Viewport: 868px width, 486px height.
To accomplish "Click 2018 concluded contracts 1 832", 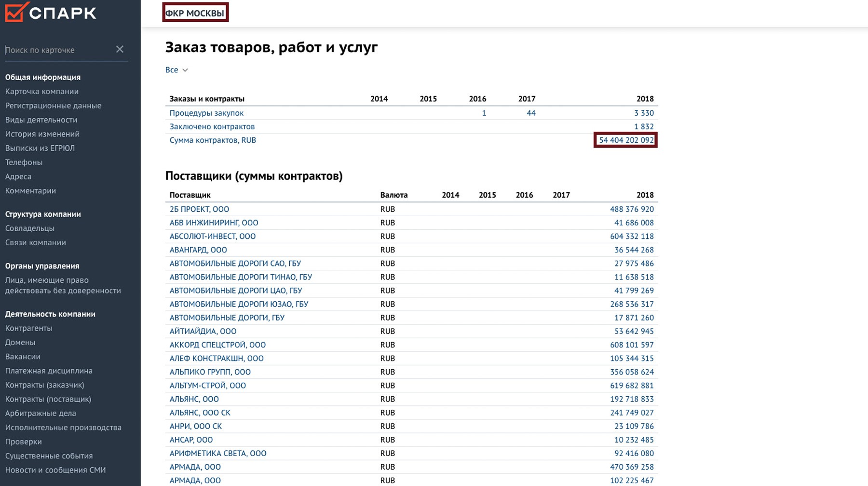I will (644, 126).
